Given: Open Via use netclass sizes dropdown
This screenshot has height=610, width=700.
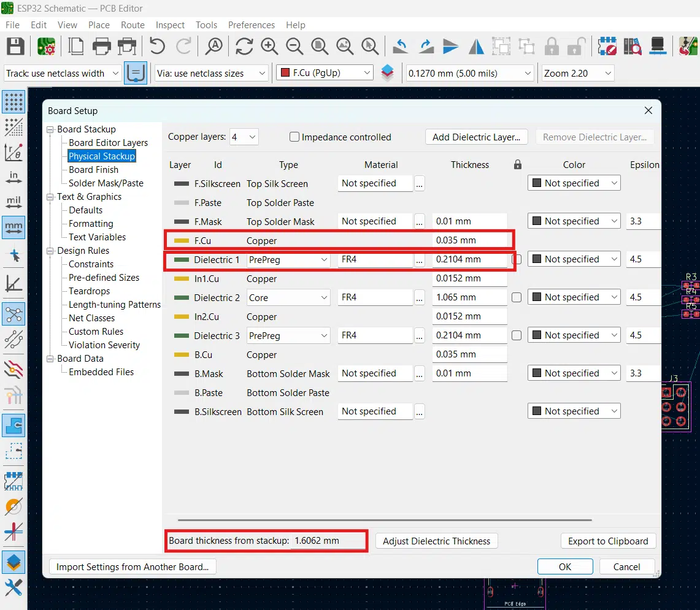Looking at the screenshot, I should [211, 73].
